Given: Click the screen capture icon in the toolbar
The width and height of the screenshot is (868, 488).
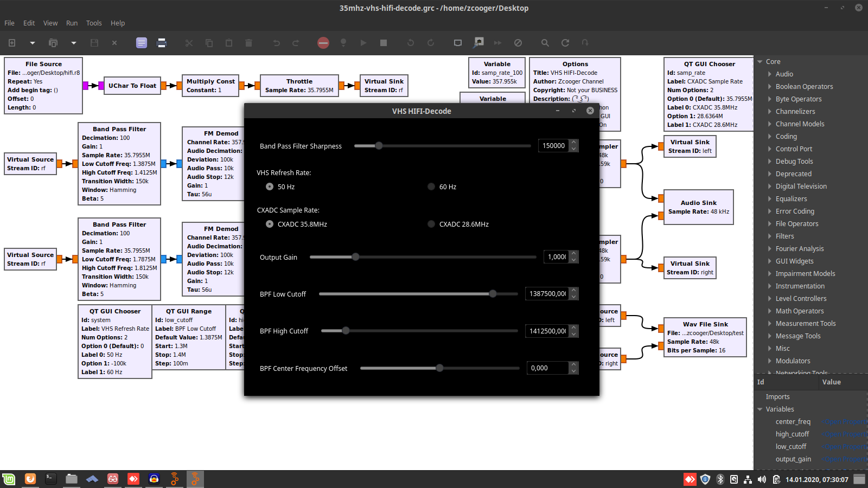Looking at the screenshot, I should point(458,43).
